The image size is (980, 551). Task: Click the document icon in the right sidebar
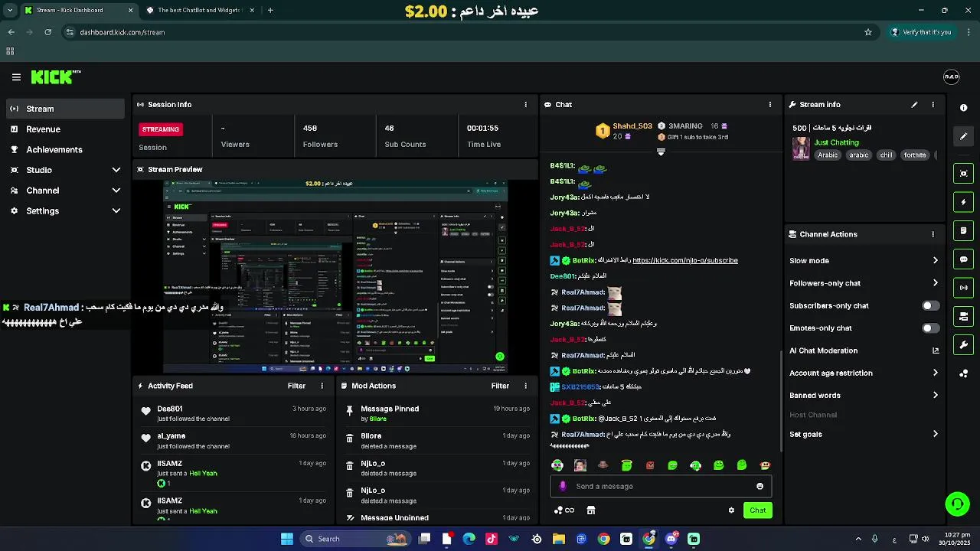[x=964, y=230]
